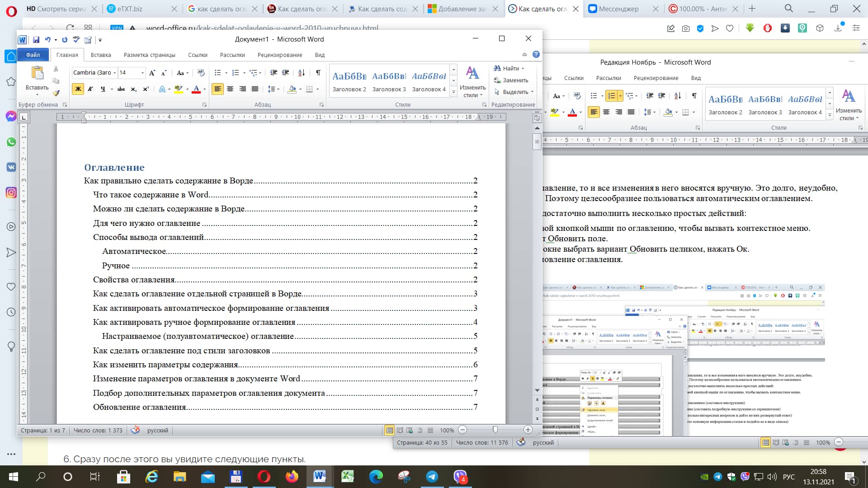Viewport: 868px width, 488px height.
Task: Toggle Bold (Ж) formatting in Документ1
Action: (78, 89)
